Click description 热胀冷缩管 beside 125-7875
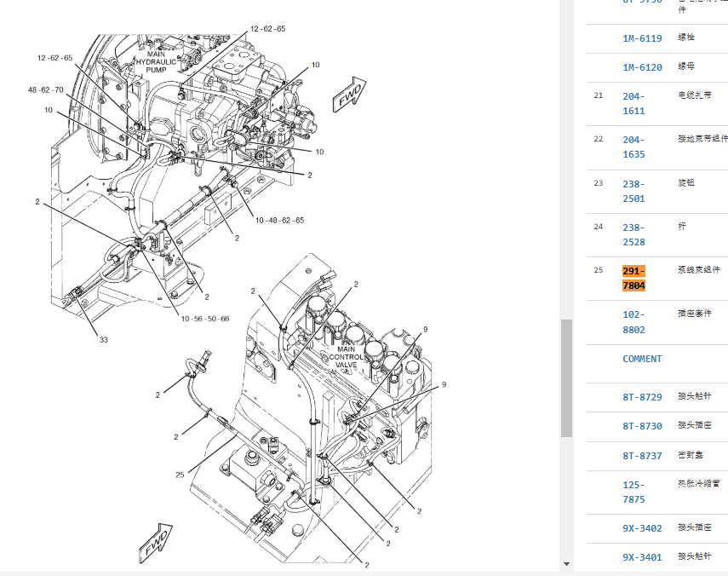Viewport: 728px width, 576px height. 698,484
